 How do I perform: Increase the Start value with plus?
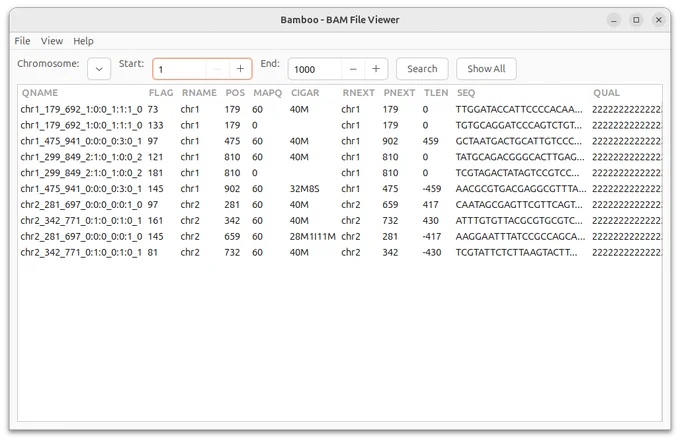tap(240, 69)
